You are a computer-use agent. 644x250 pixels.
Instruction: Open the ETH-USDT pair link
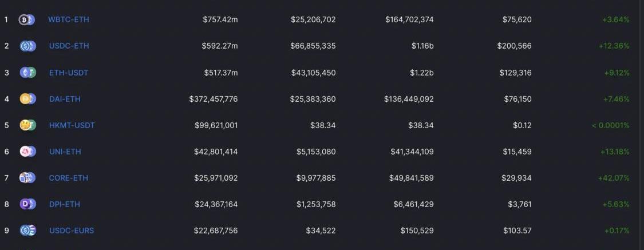click(69, 73)
